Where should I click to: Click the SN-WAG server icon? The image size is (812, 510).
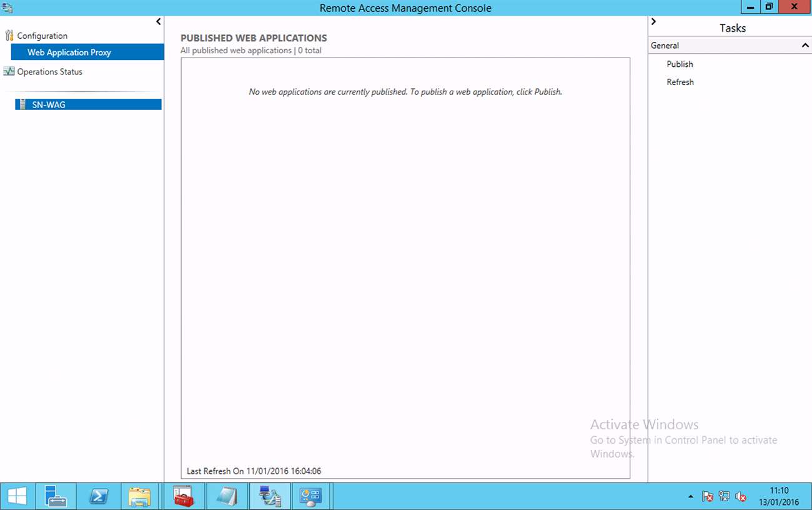point(24,104)
